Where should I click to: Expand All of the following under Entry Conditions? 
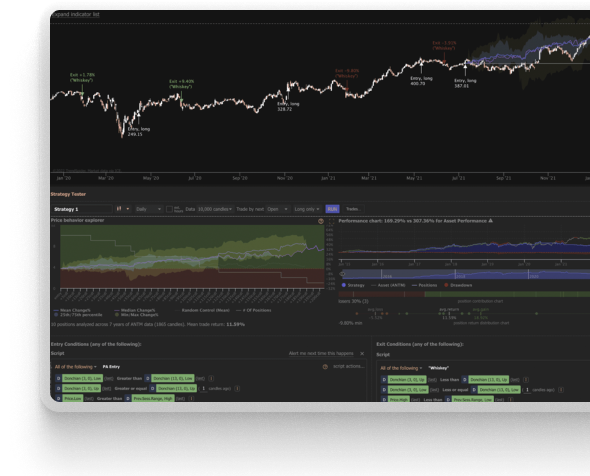[75, 367]
